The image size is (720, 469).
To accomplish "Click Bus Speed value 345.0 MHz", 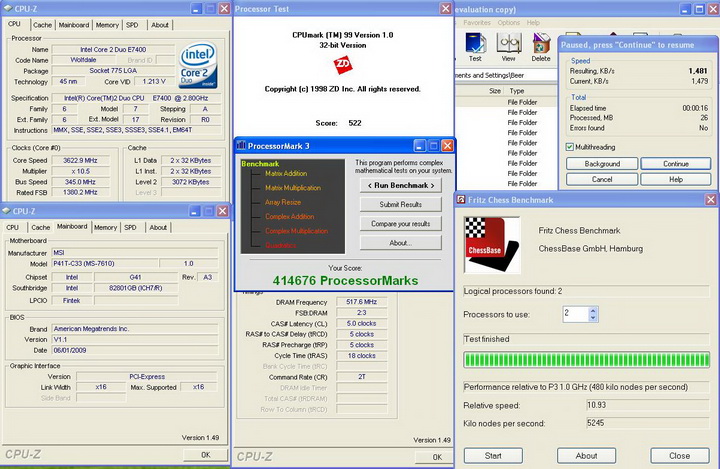I will (80, 182).
